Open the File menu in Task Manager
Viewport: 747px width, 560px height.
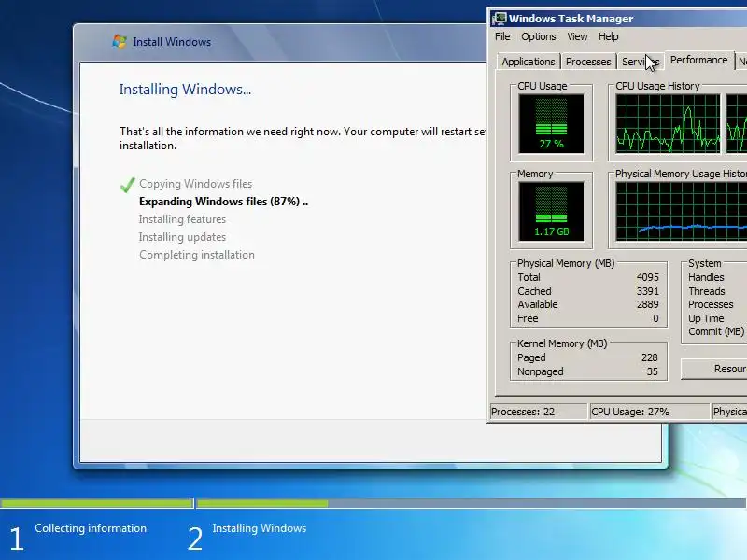[502, 36]
